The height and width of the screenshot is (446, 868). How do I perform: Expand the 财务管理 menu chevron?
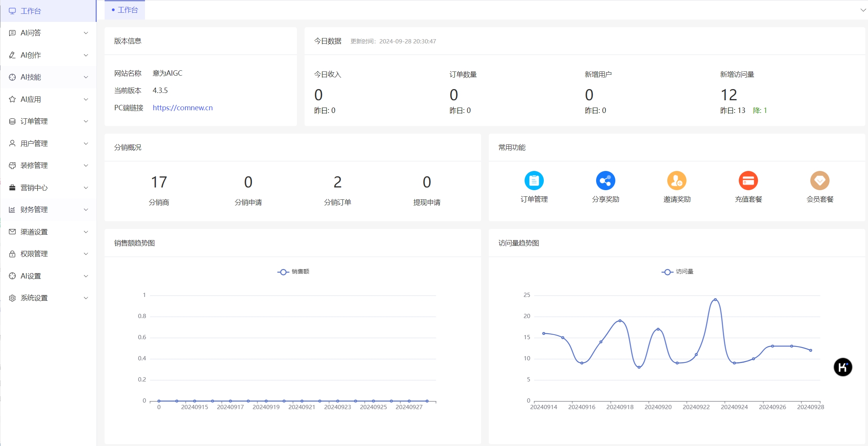click(86, 210)
